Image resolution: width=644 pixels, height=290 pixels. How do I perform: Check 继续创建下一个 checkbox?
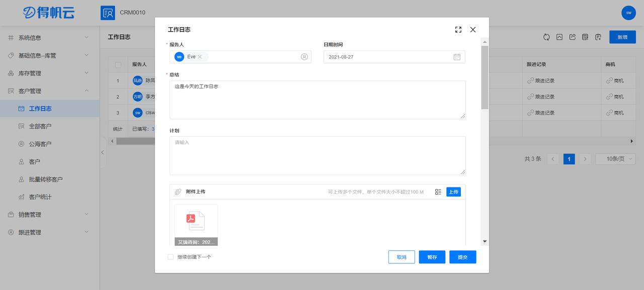pos(170,257)
